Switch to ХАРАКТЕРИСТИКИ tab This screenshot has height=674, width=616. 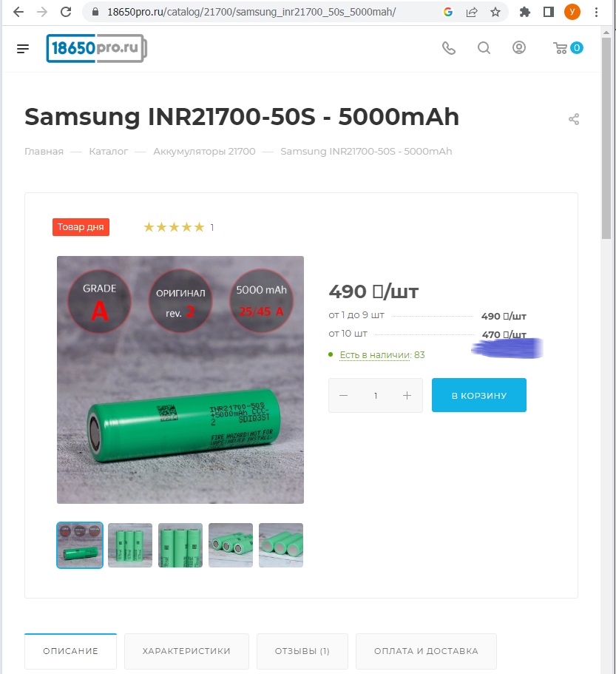(186, 651)
